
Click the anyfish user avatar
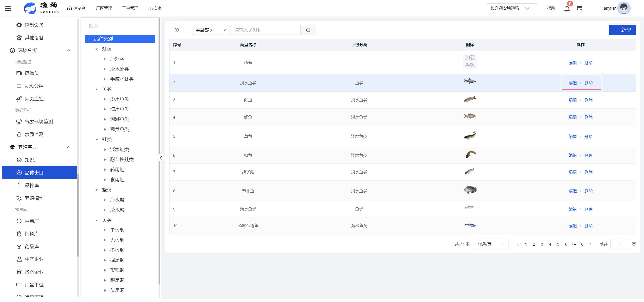pyautogui.click(x=624, y=8)
